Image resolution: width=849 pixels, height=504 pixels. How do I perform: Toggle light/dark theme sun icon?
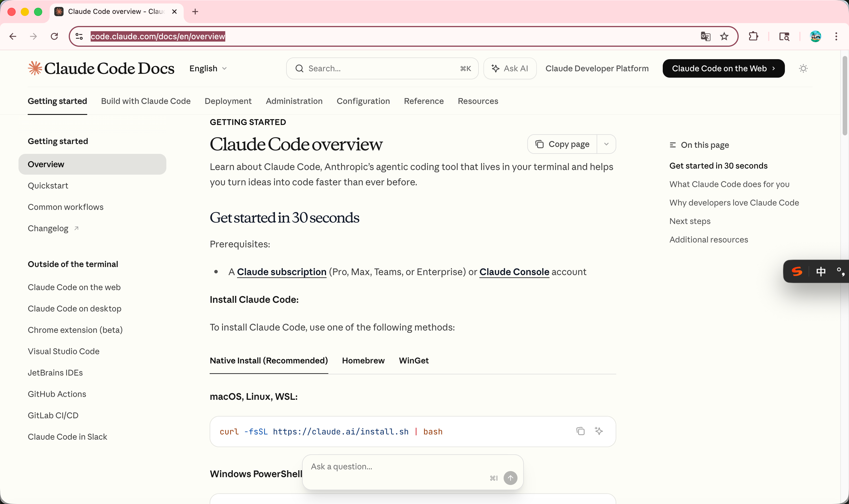coord(803,69)
